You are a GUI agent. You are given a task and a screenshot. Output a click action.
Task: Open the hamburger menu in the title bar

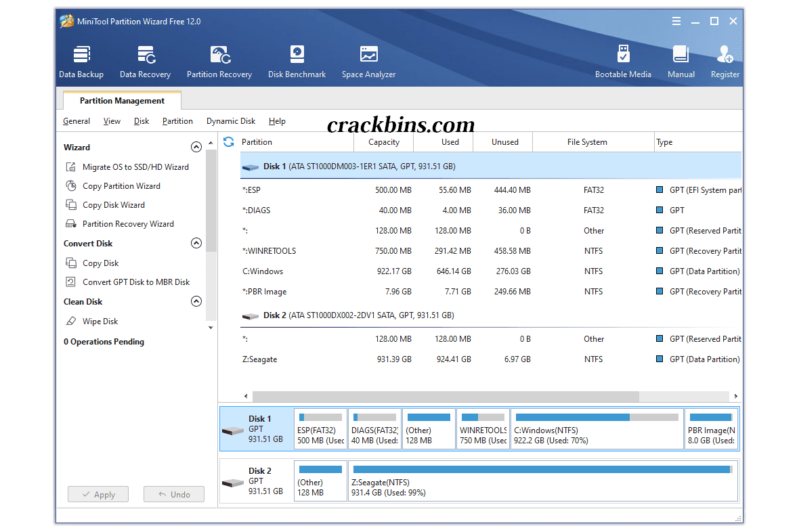coord(676,21)
